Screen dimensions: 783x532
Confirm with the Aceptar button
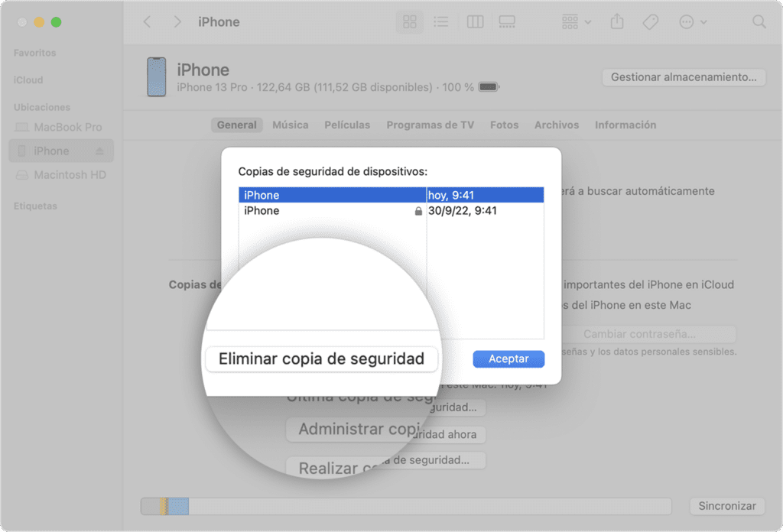pos(508,358)
